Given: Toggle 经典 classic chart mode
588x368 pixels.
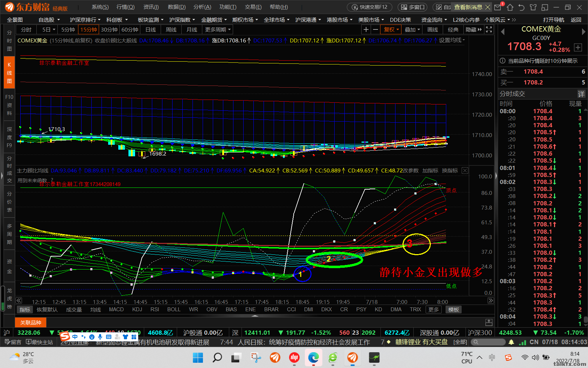Looking at the screenshot, I should coord(453,30).
